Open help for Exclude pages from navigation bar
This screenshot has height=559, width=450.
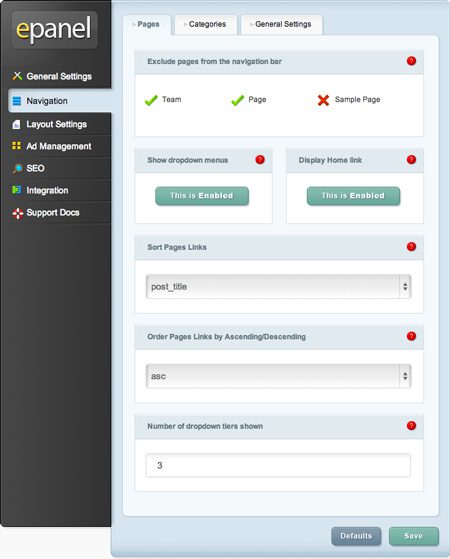[x=411, y=61]
